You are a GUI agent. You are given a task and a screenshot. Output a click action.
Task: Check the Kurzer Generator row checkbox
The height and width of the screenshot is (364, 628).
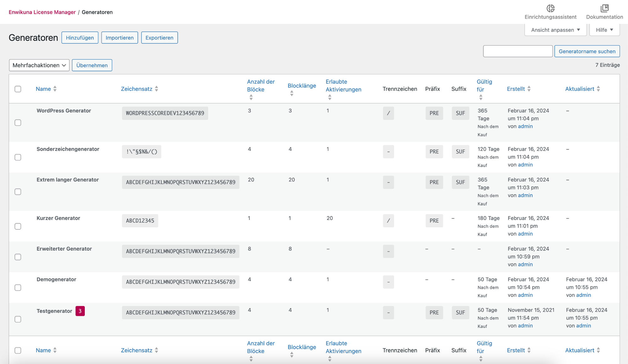pos(18,226)
